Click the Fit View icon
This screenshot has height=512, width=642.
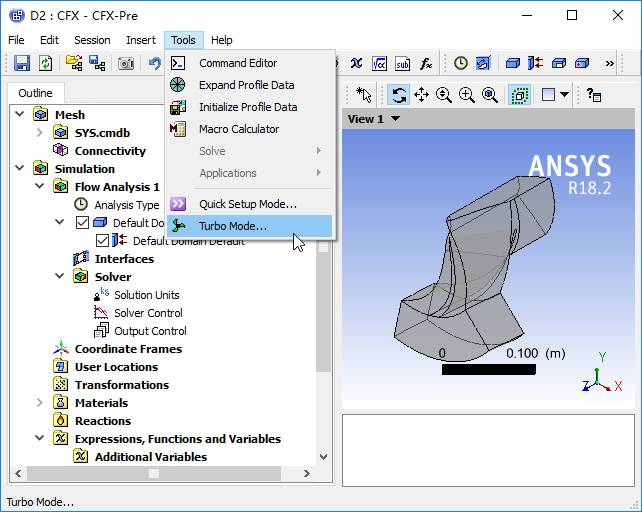point(490,95)
